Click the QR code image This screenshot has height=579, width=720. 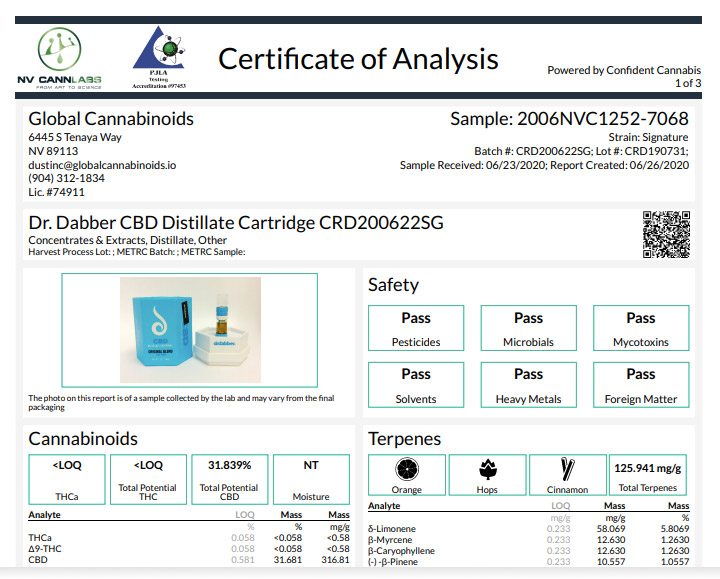[x=666, y=234]
